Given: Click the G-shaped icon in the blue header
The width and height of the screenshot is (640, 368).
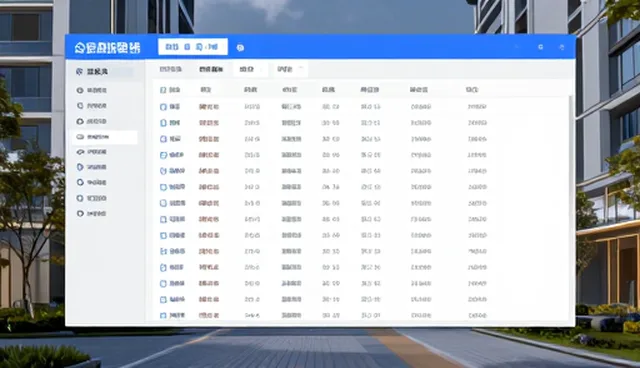Looking at the screenshot, I should pos(540,47).
